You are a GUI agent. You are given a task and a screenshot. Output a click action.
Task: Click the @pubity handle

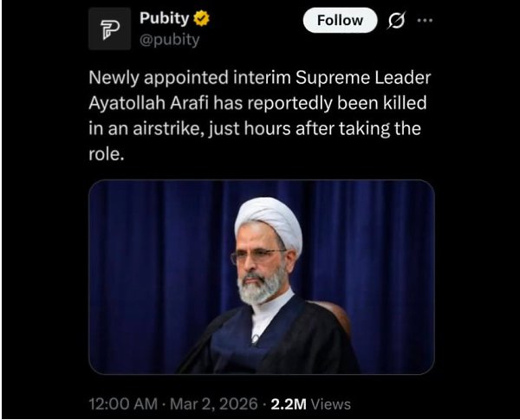click(167, 38)
